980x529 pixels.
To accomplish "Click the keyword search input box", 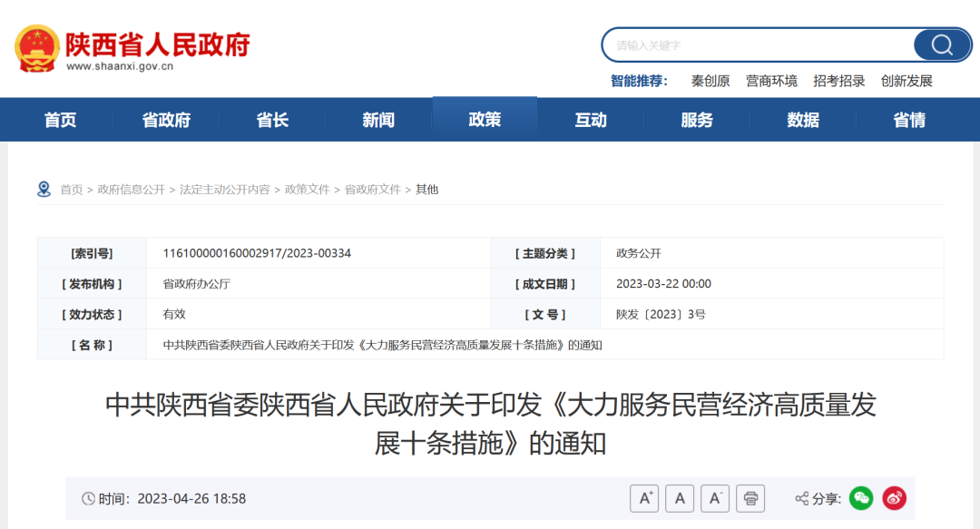I will tap(762, 44).
